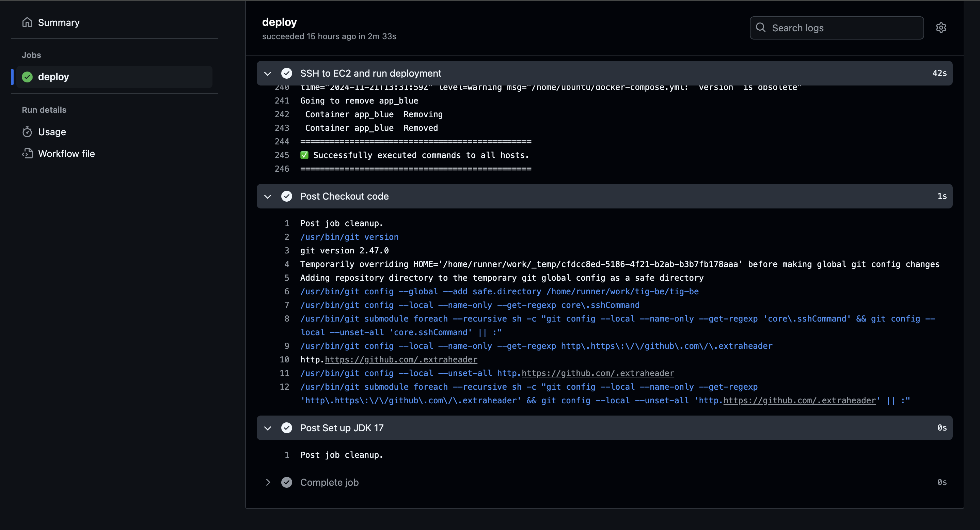Click the Post Checkout code checkmark icon

click(286, 196)
